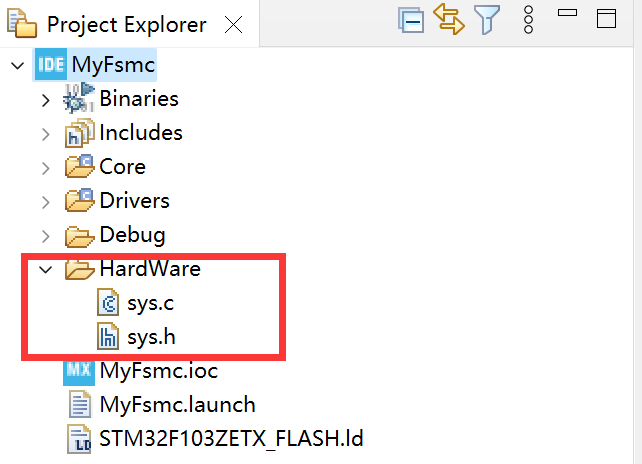
Task: Select STM32F103ZETX_FLASH.ld linker script
Action: 232,439
